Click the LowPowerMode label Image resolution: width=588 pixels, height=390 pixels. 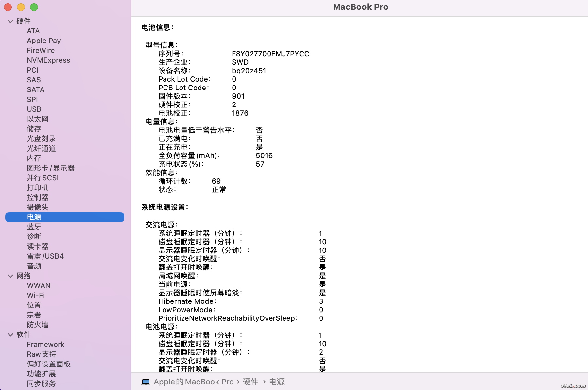187,310
